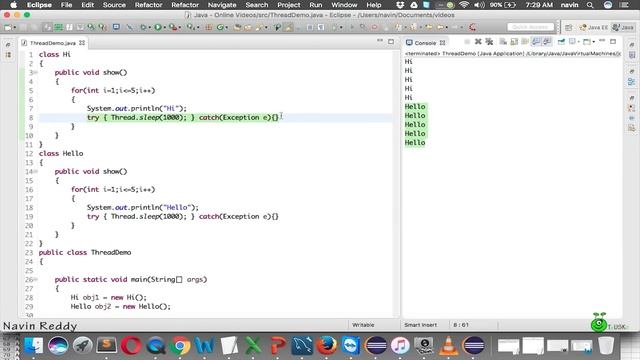Viewport: 640px width, 360px height.
Task: Switch to the Java EE perspective
Action: click(x=593, y=27)
